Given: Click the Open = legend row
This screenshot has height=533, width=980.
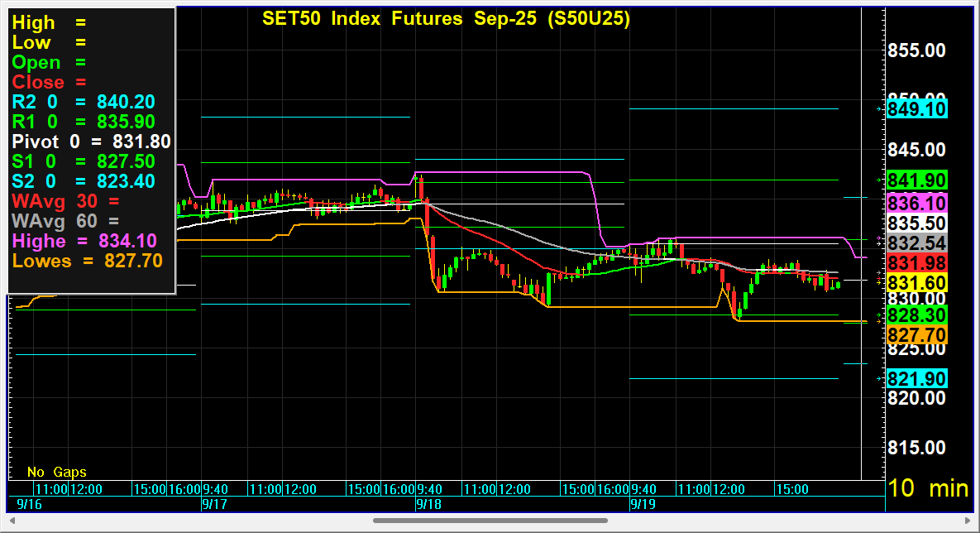Looking at the screenshot, I should click(49, 63).
